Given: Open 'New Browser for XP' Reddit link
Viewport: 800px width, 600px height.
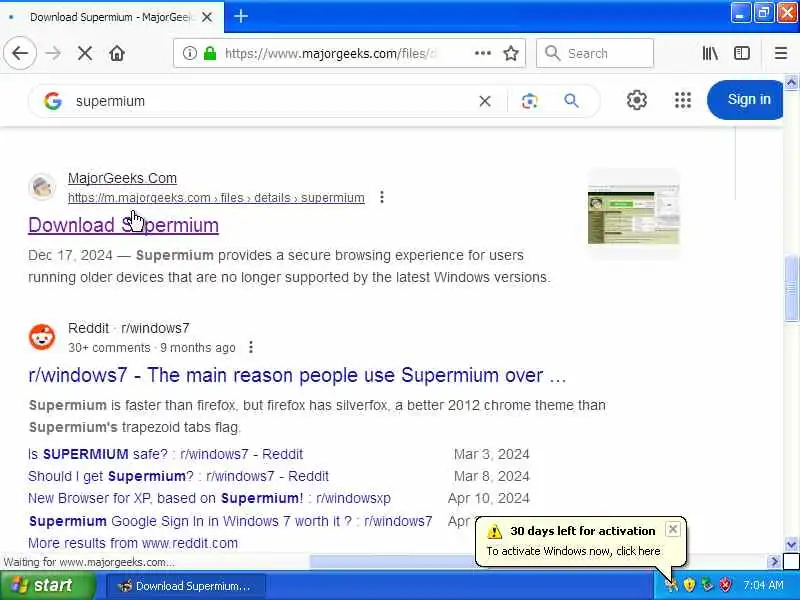Looking at the screenshot, I should point(209,498).
